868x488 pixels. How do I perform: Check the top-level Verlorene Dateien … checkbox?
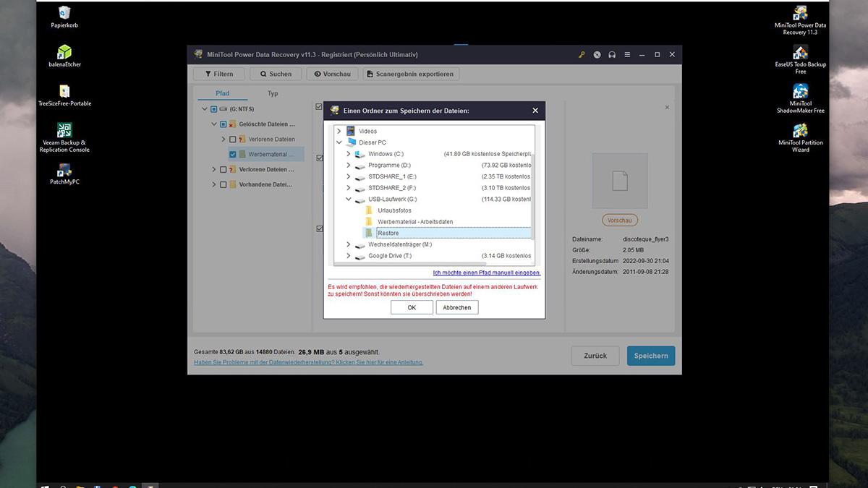pos(224,169)
